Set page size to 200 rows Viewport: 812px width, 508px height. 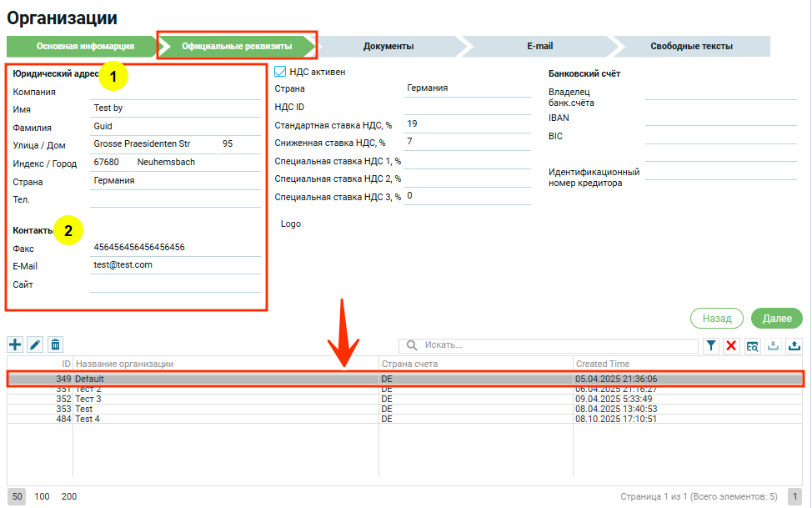(x=69, y=496)
